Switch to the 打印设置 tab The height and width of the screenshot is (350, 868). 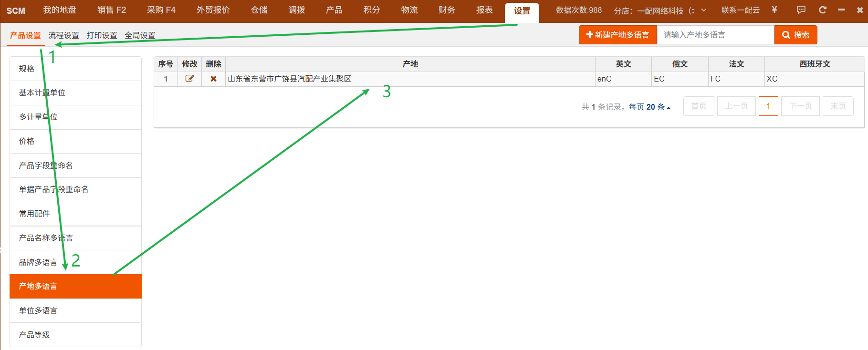pyautogui.click(x=102, y=35)
